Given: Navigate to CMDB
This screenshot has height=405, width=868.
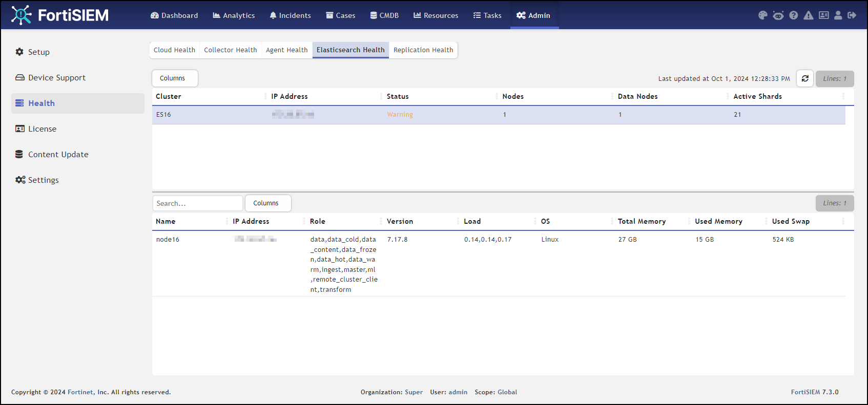Looking at the screenshot, I should 384,15.
